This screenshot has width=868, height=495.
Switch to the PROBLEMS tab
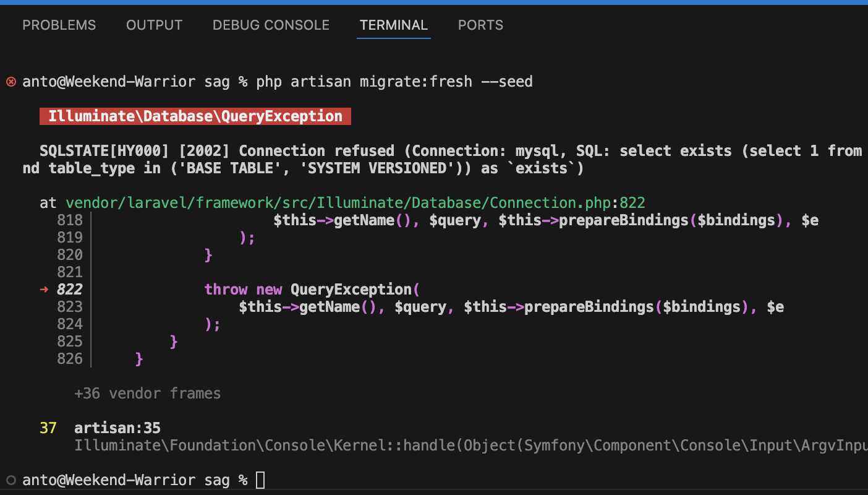pos(59,25)
